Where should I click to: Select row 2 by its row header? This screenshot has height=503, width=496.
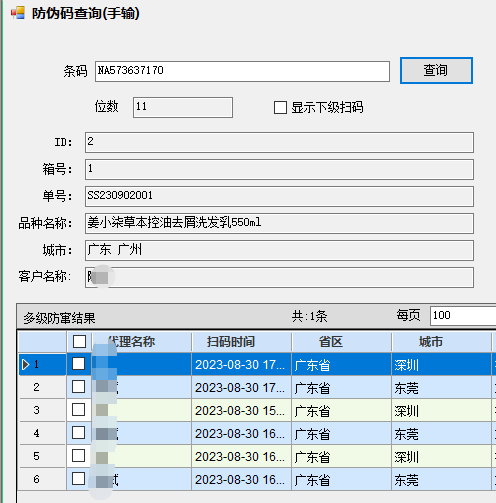[42, 387]
